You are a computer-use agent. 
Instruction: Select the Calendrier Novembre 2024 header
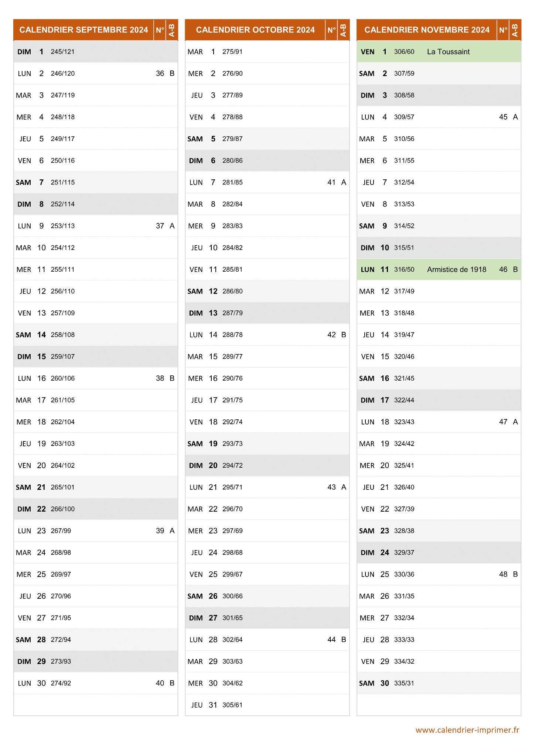pyautogui.click(x=427, y=30)
